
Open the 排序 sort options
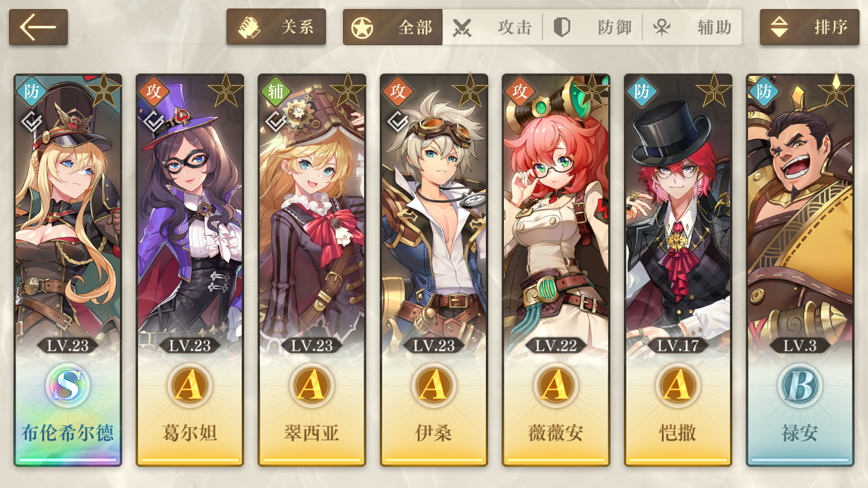pyautogui.click(x=810, y=27)
